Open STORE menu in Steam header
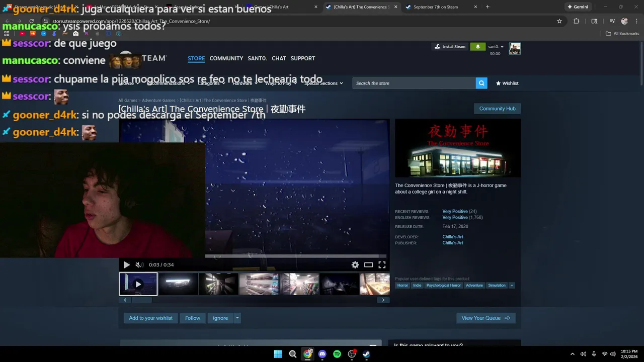The width and height of the screenshot is (644, 362). (x=196, y=58)
